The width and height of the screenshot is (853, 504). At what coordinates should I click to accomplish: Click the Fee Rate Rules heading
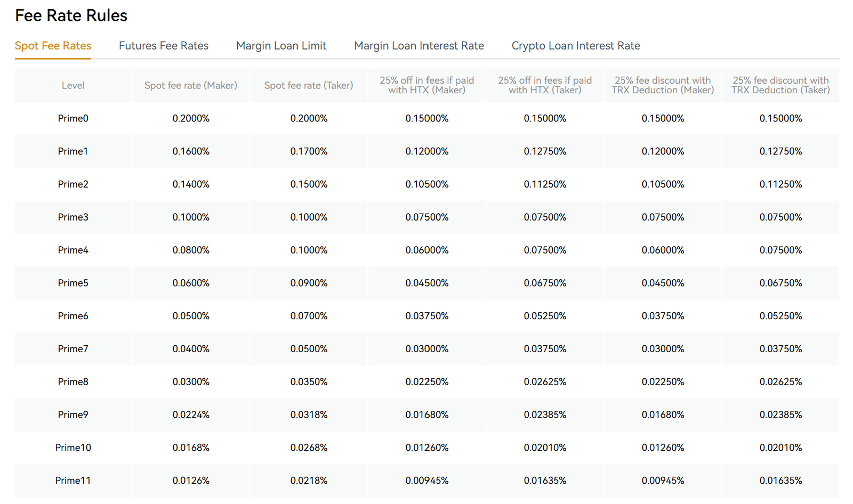pyautogui.click(x=71, y=15)
